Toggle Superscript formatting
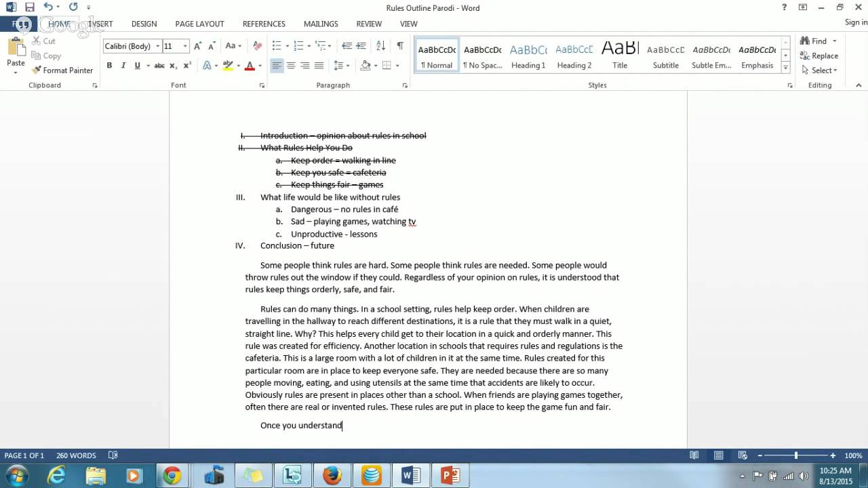868x488 pixels. pos(187,66)
